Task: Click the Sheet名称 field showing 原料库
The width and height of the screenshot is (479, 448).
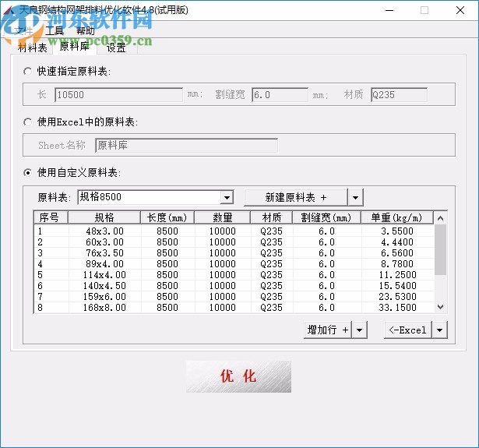Action: click(x=186, y=145)
